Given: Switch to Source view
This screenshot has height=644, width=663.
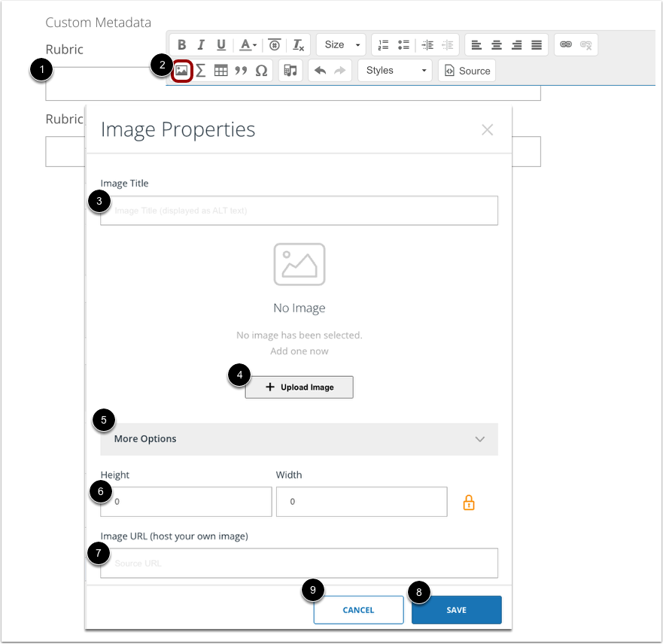Looking at the screenshot, I should coord(467,70).
